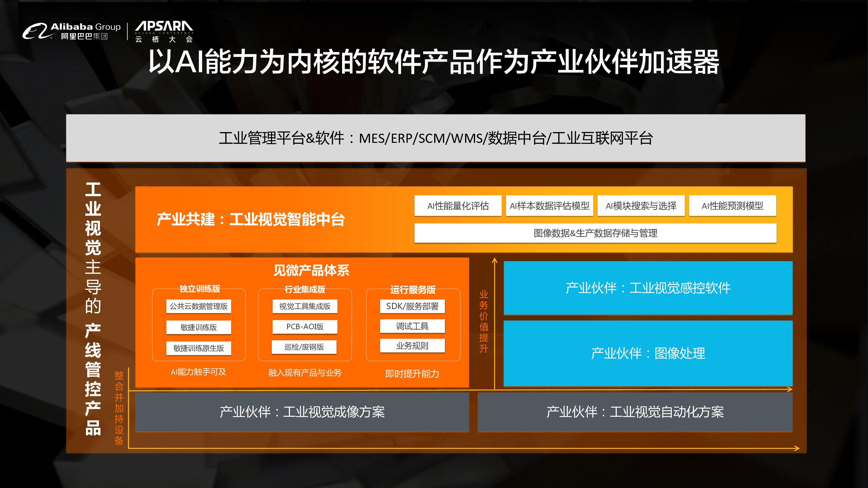This screenshot has height=488, width=868.
Task: Click the gray MES/ERP platform banner
Action: [x=435, y=138]
